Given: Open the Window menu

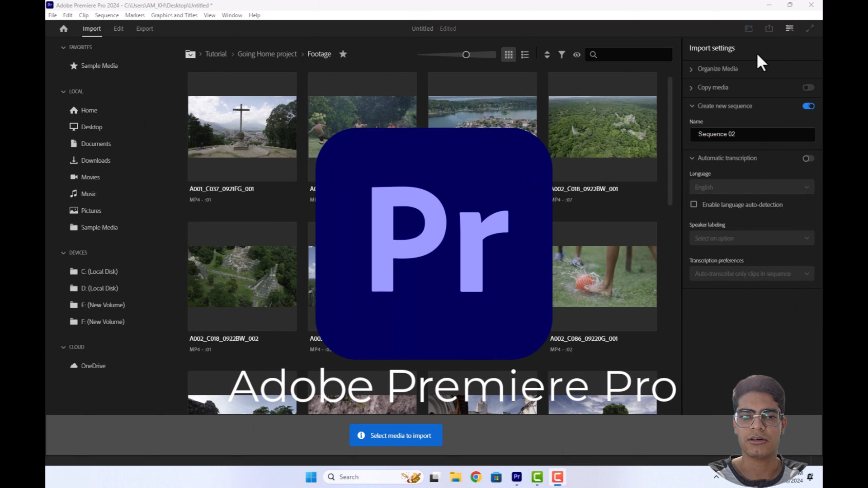Looking at the screenshot, I should (x=232, y=15).
